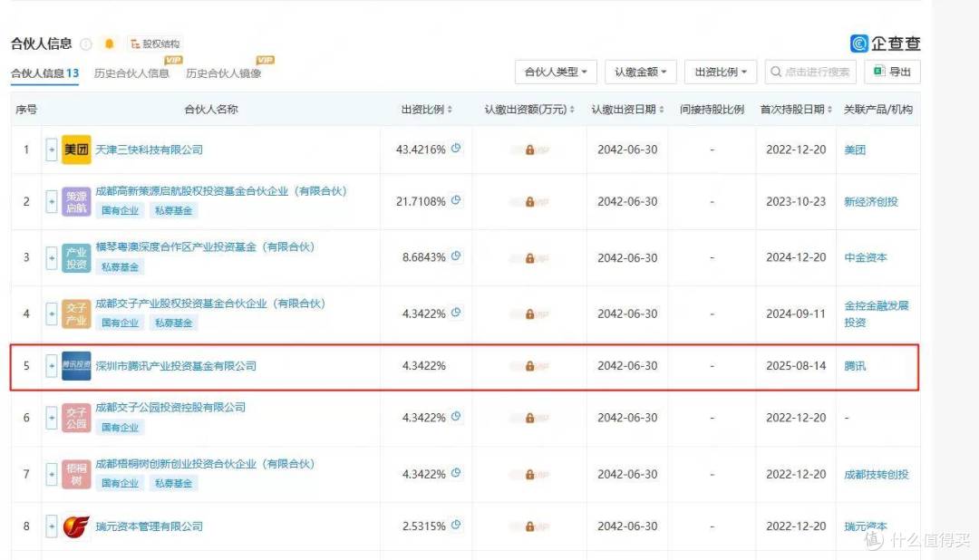Switch to 合伙人信息 13 tab
This screenshot has height=560, width=979.
pos(45,73)
